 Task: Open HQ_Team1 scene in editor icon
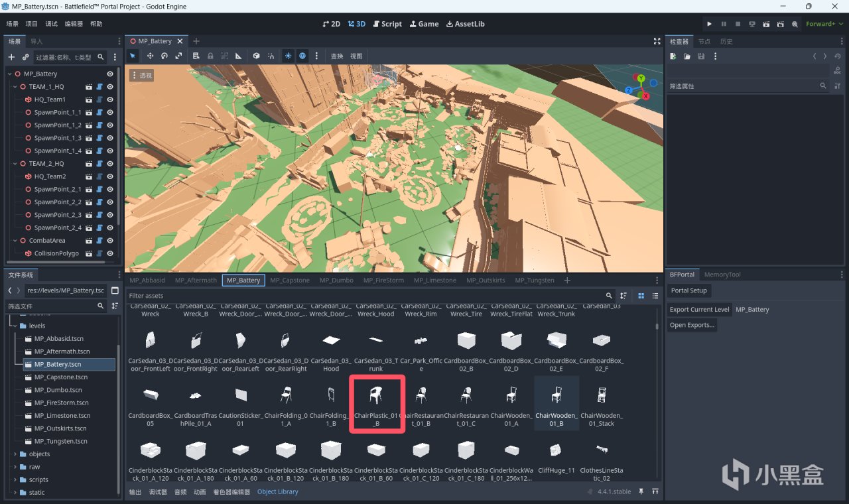(x=88, y=99)
